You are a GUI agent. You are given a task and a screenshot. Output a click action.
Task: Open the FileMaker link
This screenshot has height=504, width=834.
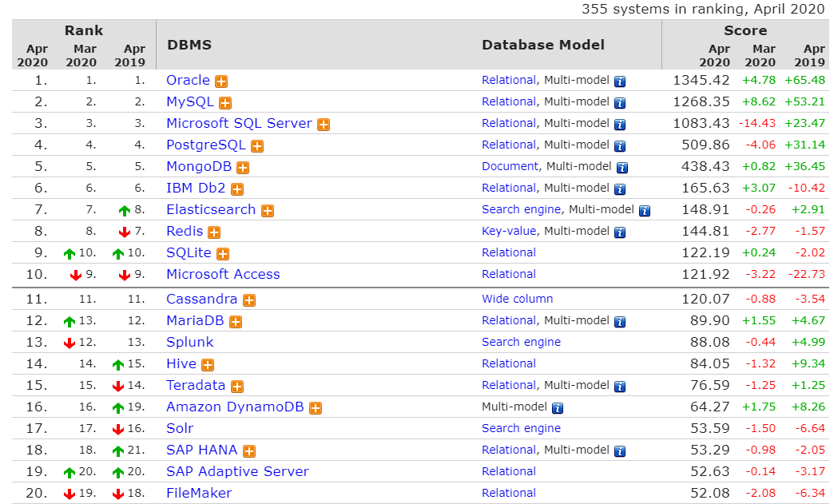199,494
